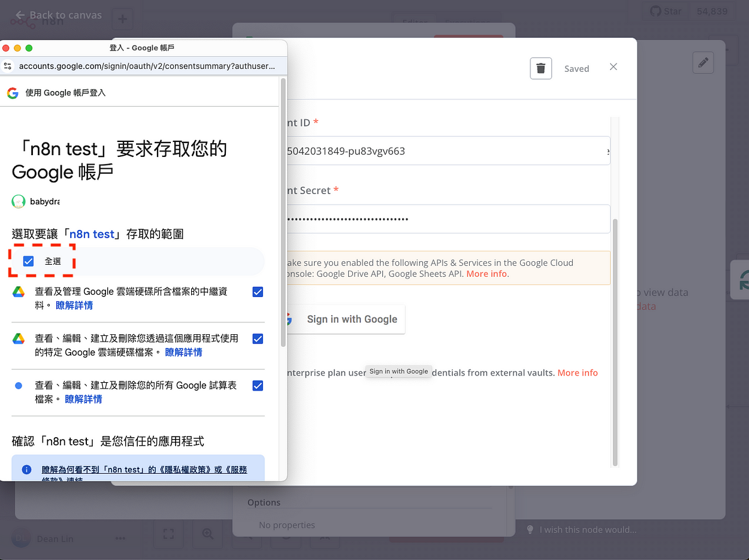The height and width of the screenshot is (560, 749).
Task: Click the Google Drive icon beside the 中繼資料 permission
Action: tap(19, 292)
